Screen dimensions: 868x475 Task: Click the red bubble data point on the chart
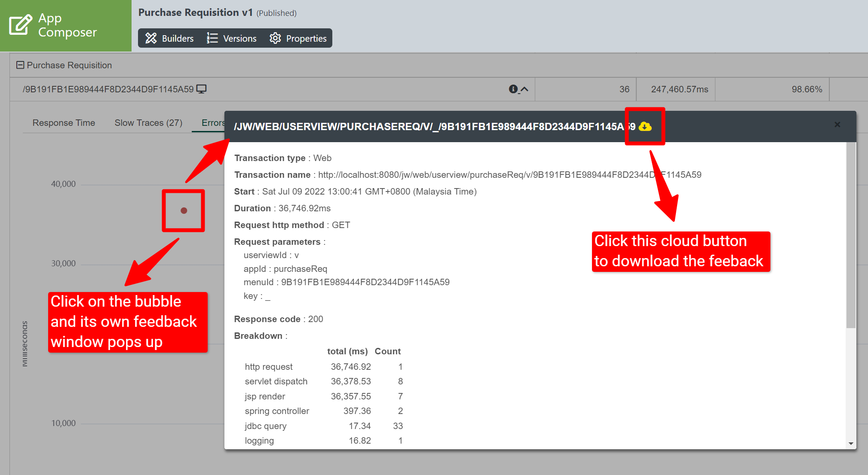pyautogui.click(x=184, y=210)
